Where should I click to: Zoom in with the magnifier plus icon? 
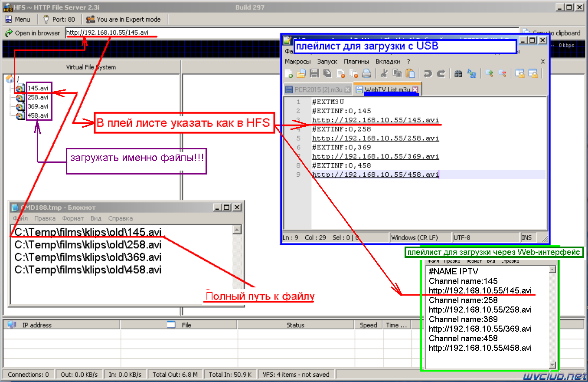(489, 74)
